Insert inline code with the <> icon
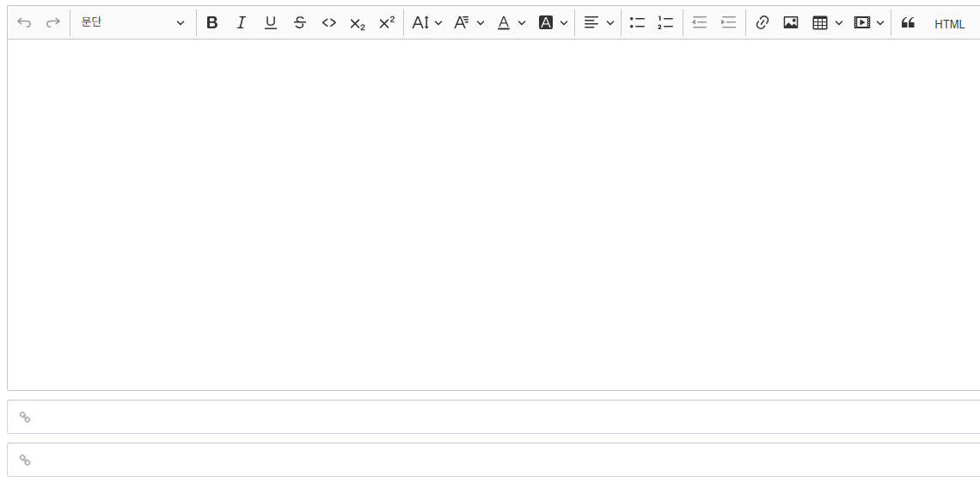The width and height of the screenshot is (980, 488). (329, 23)
